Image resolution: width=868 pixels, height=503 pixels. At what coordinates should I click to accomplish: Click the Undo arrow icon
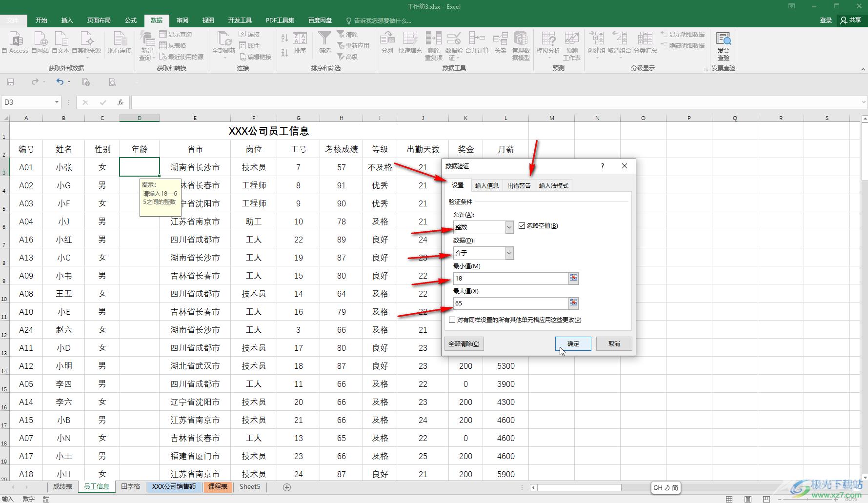coord(60,82)
